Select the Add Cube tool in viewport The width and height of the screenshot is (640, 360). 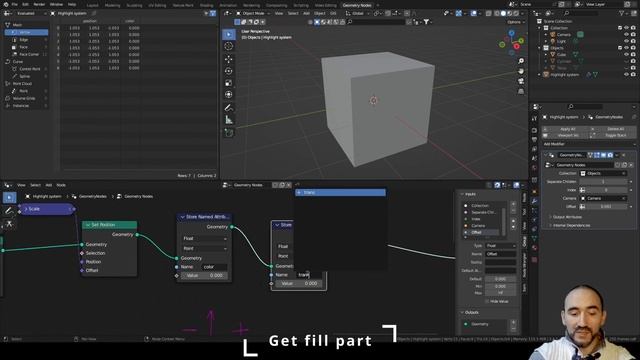(229, 133)
